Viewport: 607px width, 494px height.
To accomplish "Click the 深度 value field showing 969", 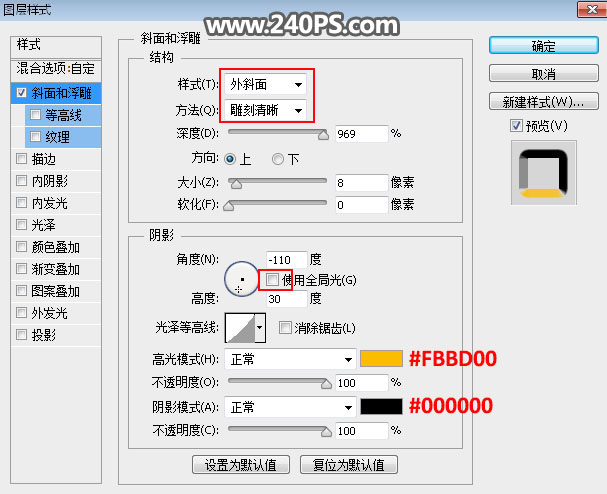I will coord(362,134).
